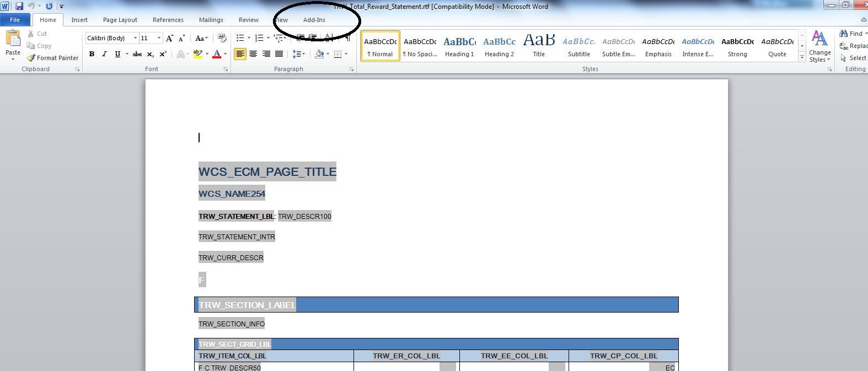
Task: Click the WCS_ECM_PAGE_TITLE field in document
Action: pyautogui.click(x=267, y=172)
